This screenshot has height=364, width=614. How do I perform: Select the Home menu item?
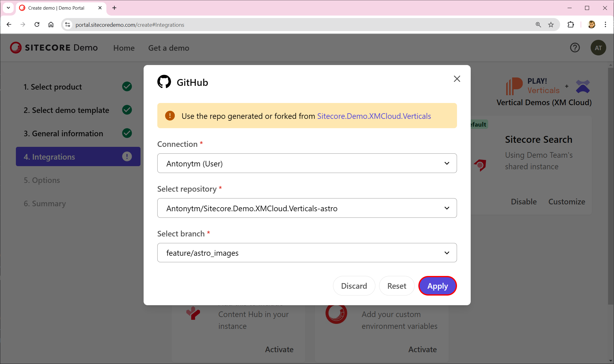coord(124,48)
